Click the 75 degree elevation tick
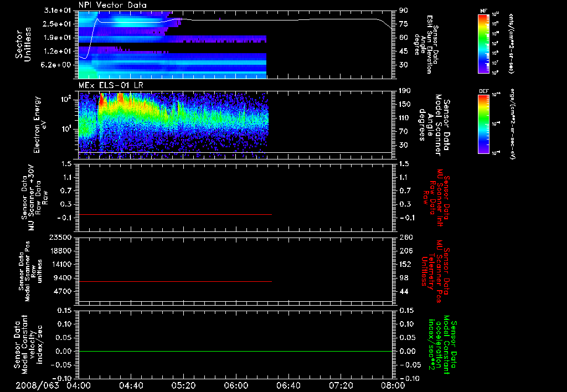The image size is (567, 392). tap(403, 24)
